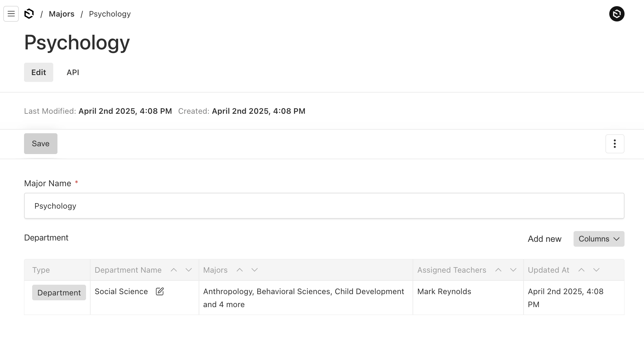
Task: Open the hamburger navigation menu
Action: (x=11, y=14)
